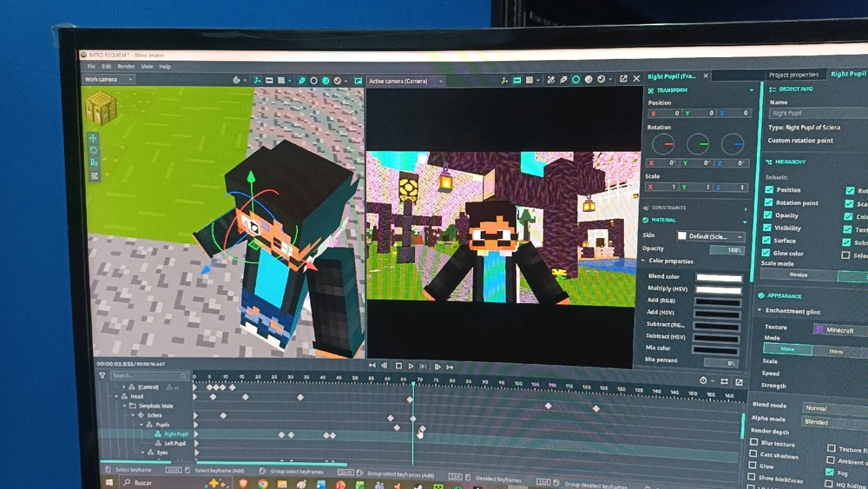
Task: Select the move tool in the viewport sidebar
Action: (x=93, y=138)
